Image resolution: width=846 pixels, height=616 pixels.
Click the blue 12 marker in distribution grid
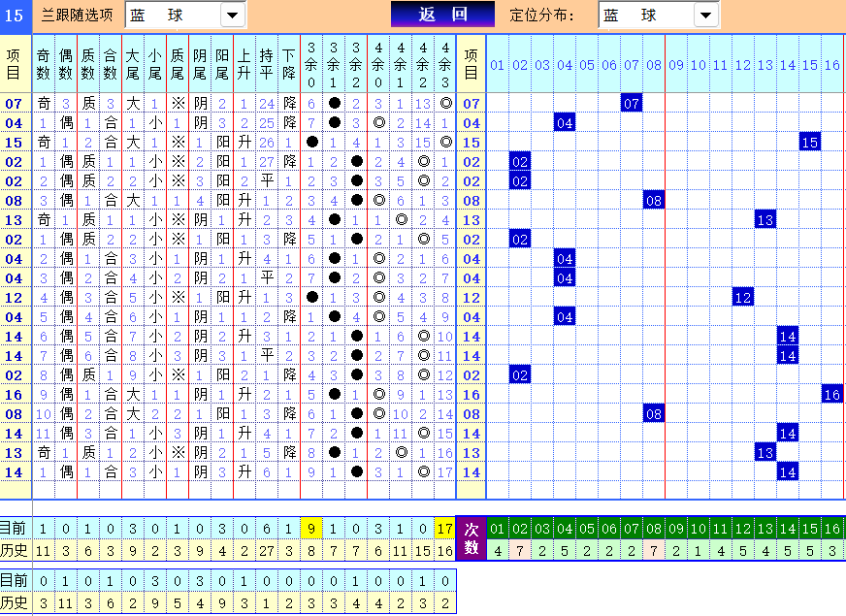743,297
